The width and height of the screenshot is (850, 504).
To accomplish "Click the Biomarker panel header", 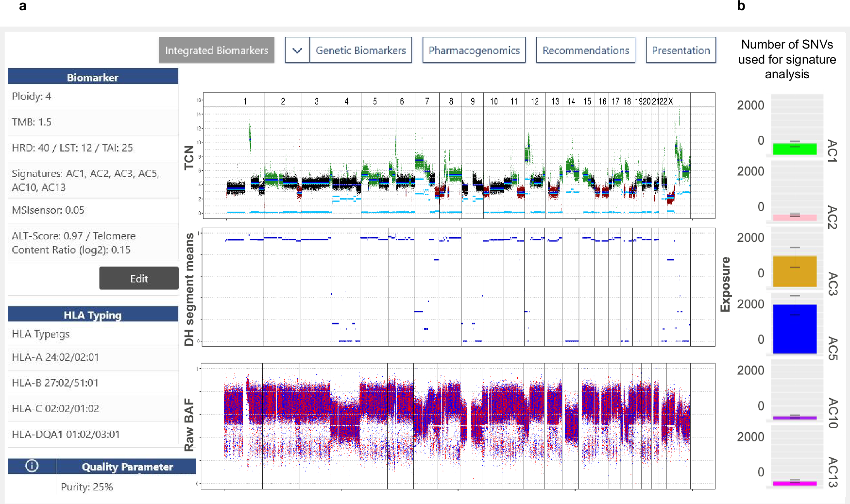I will [x=93, y=77].
